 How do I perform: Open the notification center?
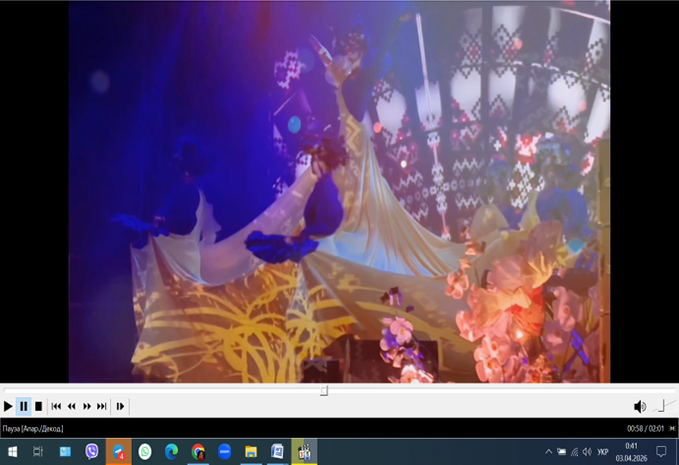pyautogui.click(x=661, y=452)
